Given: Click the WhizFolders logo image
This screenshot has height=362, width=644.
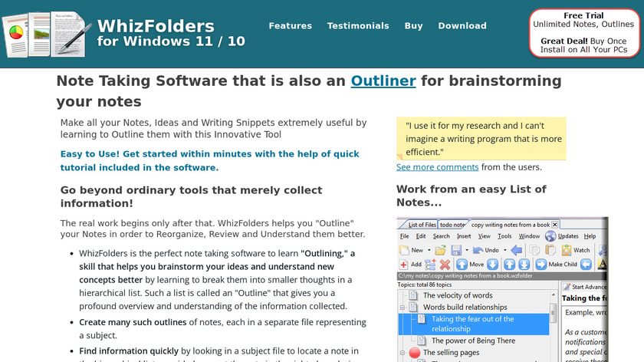Looking at the screenshot, I should pos(47,35).
